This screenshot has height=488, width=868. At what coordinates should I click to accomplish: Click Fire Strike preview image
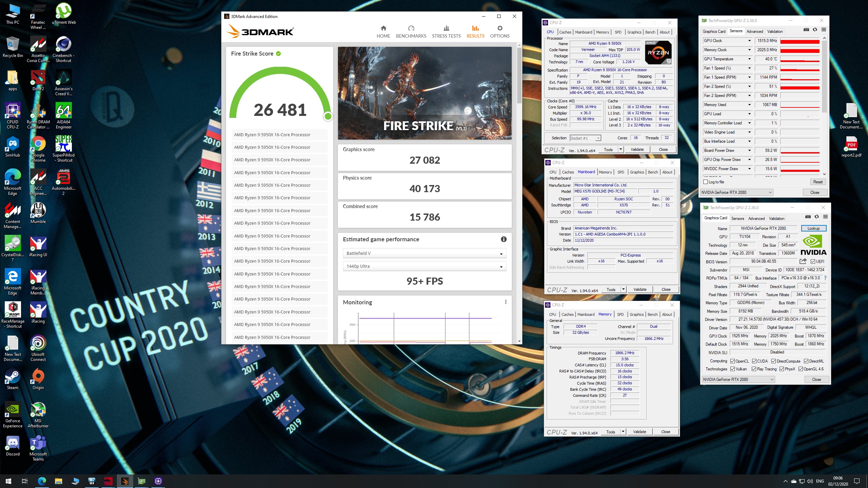pos(425,93)
